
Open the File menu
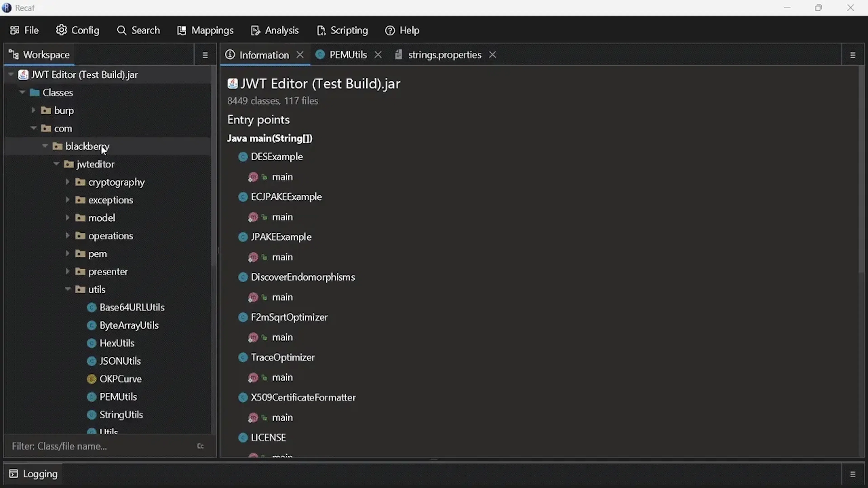point(24,30)
